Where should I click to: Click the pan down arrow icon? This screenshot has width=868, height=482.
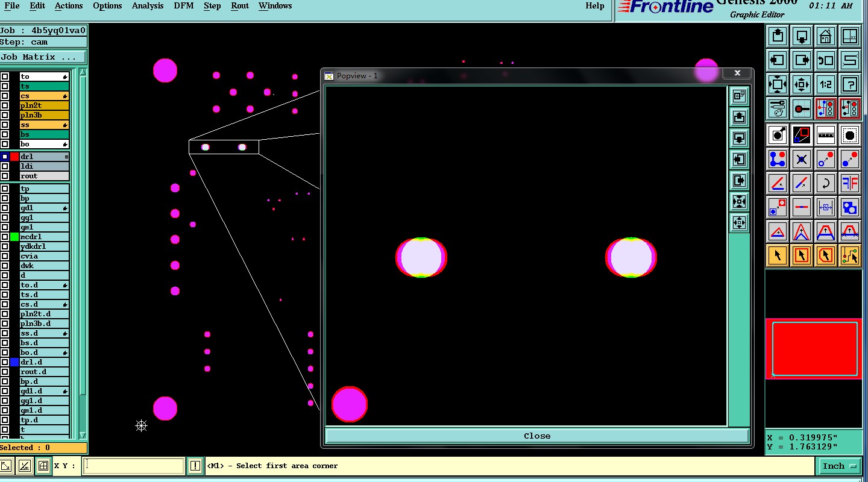point(802,36)
